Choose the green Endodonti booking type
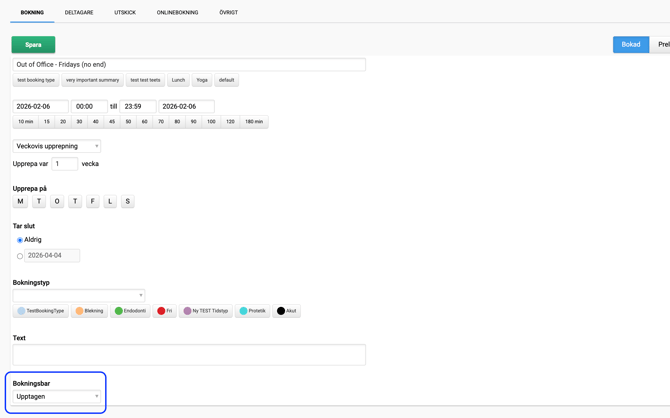The height and width of the screenshot is (418, 670). 131,311
